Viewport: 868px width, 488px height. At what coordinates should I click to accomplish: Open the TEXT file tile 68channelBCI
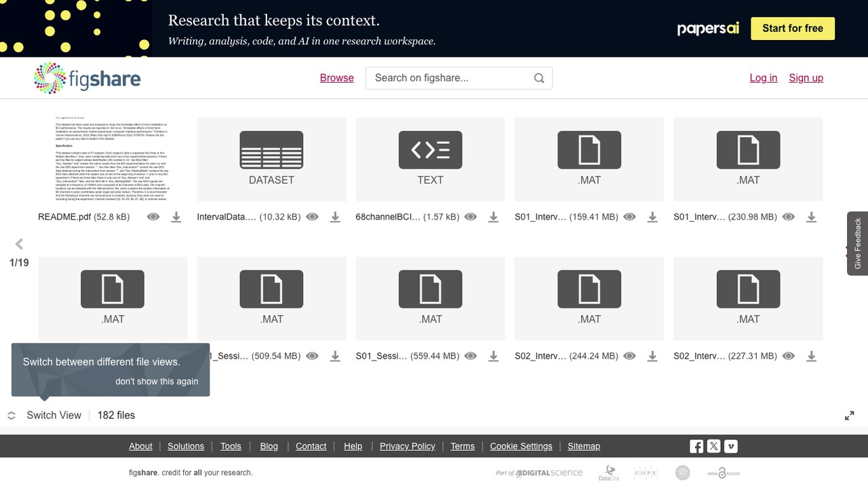[x=431, y=159]
